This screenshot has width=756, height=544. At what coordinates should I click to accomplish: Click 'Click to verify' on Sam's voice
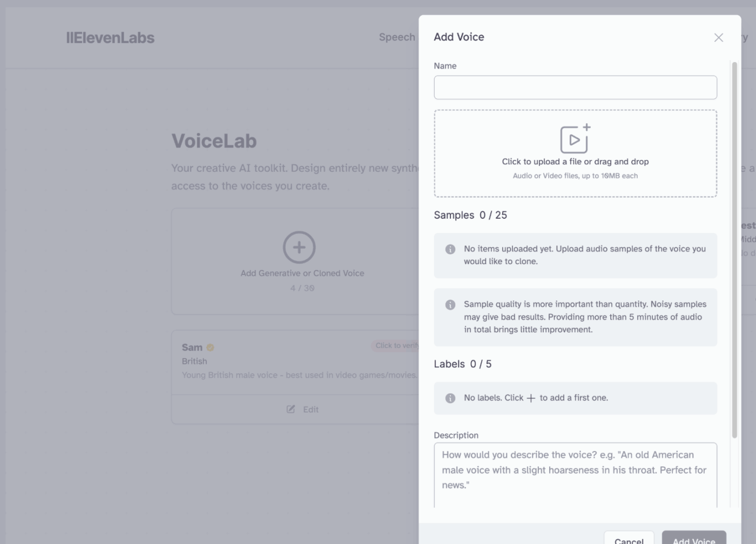coord(398,346)
